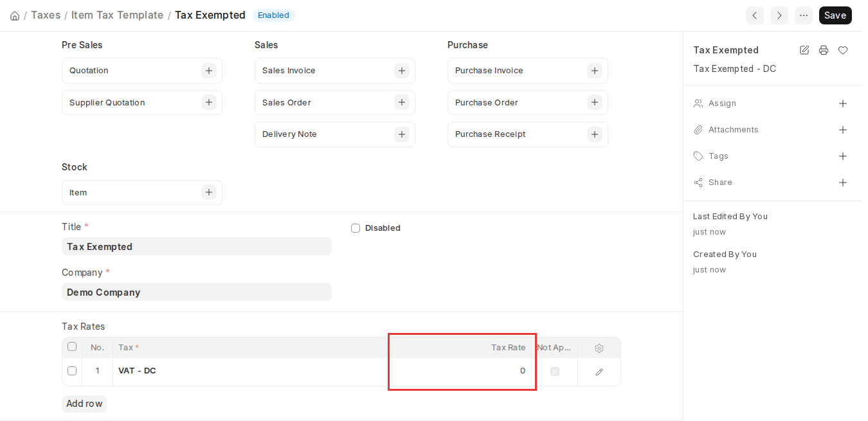Click the VAT - DC tax cell
The image size is (868, 421).
point(251,371)
